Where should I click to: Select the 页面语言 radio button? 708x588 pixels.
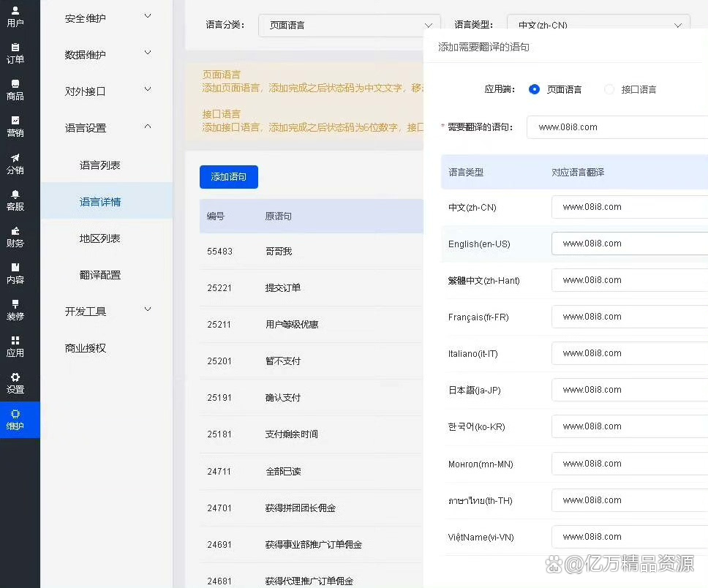click(x=534, y=89)
